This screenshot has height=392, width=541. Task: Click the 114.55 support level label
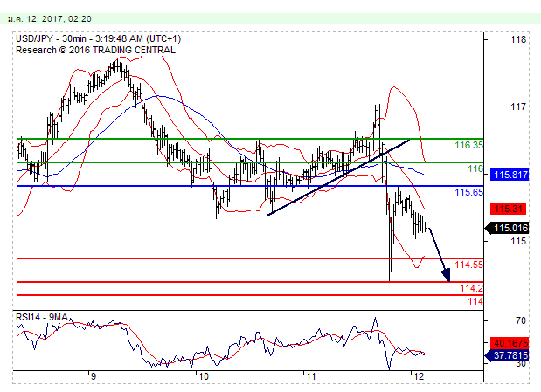click(x=468, y=265)
